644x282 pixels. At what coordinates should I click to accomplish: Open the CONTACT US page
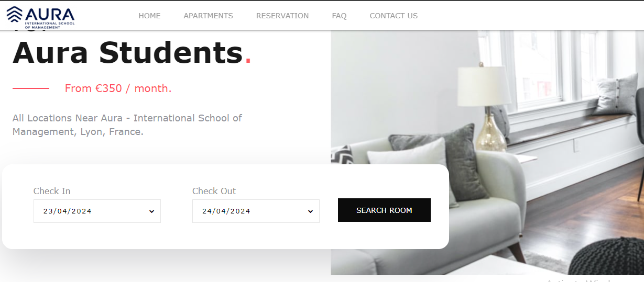(394, 16)
